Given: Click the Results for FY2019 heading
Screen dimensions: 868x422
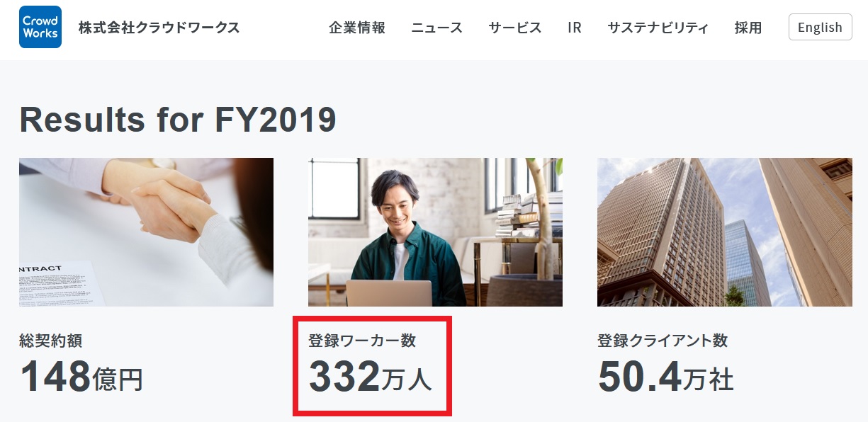Looking at the screenshot, I should pyautogui.click(x=178, y=120).
